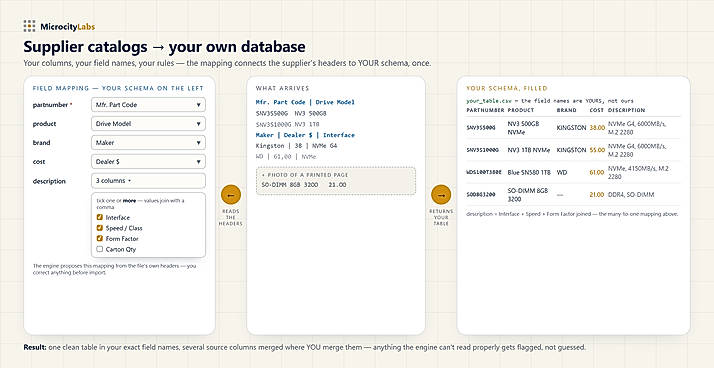714x368 pixels.
Task: Click the PARTNUMBER column header
Action: (485, 110)
